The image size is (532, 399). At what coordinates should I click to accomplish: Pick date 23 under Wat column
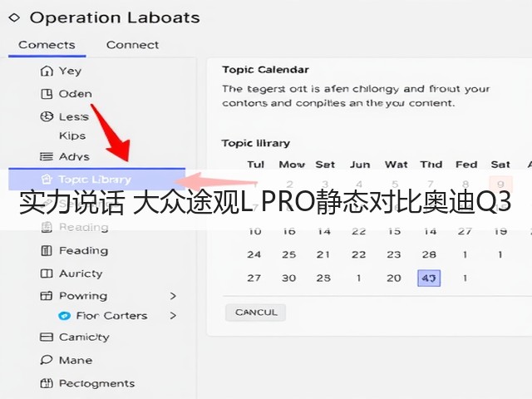coord(394,255)
